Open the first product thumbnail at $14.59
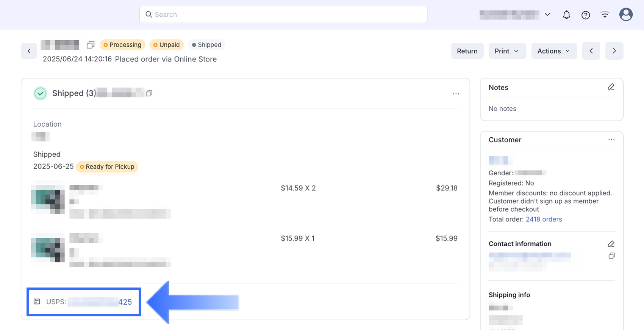Image resolution: width=644 pixels, height=330 pixels. [x=48, y=199]
